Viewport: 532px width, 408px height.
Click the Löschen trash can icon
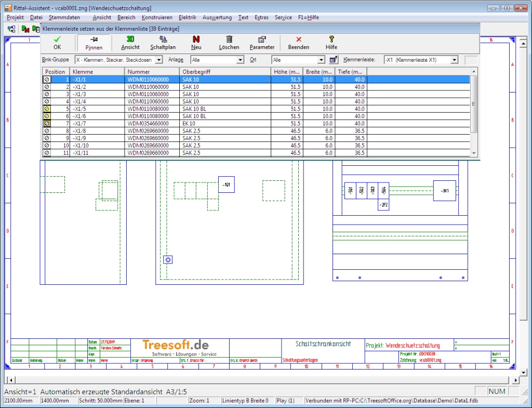(x=229, y=39)
